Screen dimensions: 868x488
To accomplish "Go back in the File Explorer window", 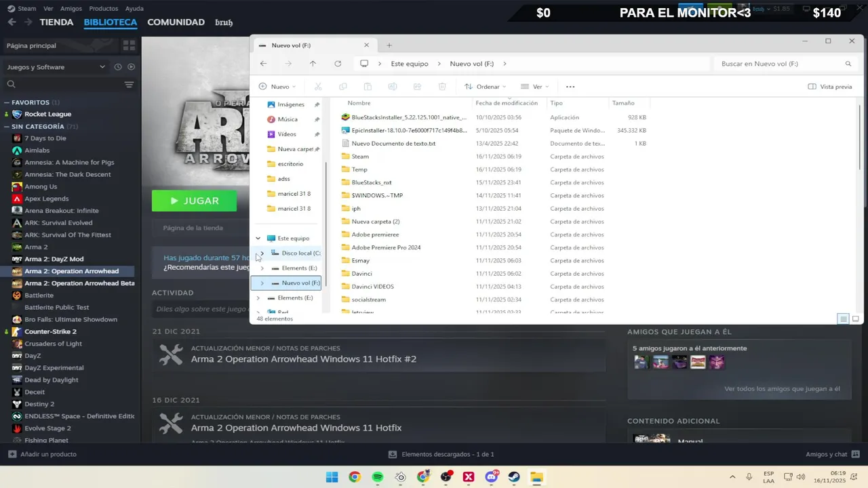I will pyautogui.click(x=263, y=64).
